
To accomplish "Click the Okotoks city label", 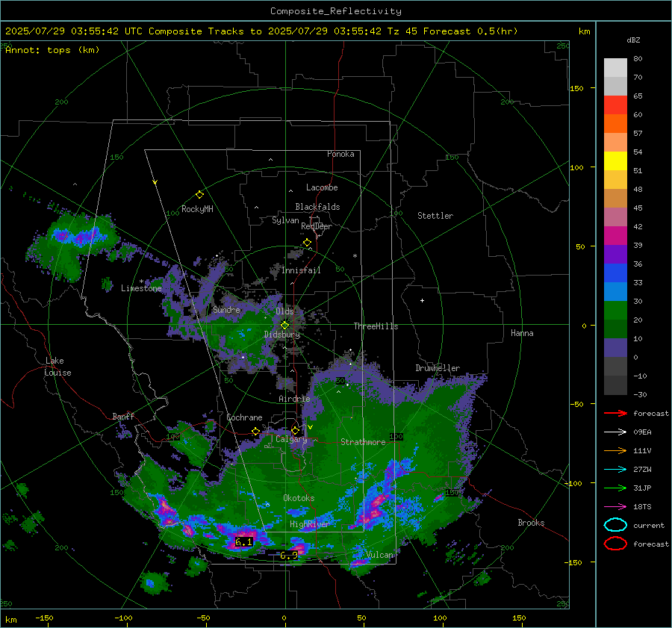I will coord(299,498).
